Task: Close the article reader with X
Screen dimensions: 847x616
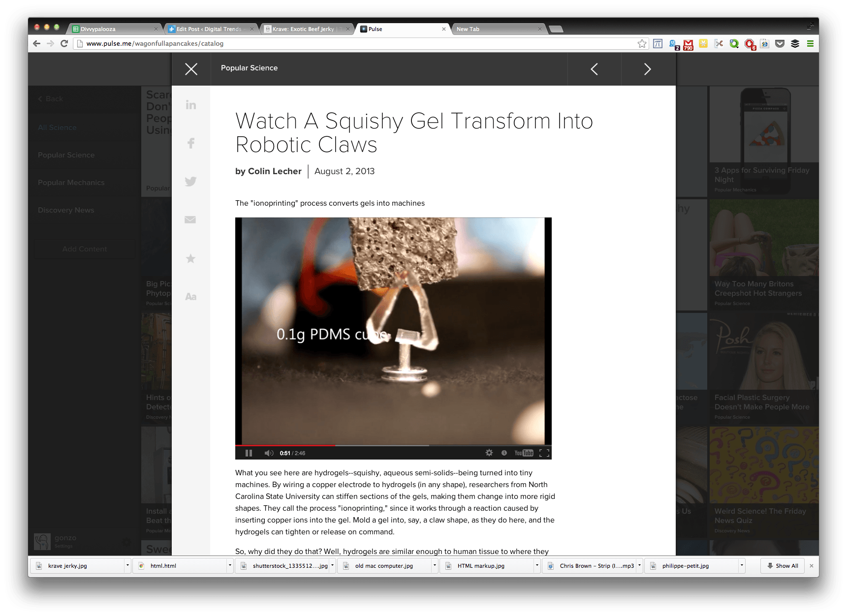Action: (191, 69)
